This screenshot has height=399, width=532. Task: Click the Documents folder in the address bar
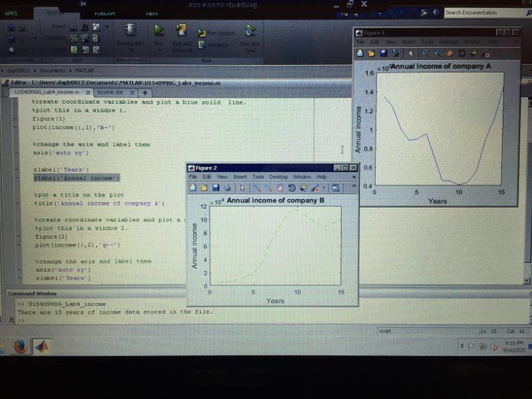pyautogui.click(x=52, y=70)
